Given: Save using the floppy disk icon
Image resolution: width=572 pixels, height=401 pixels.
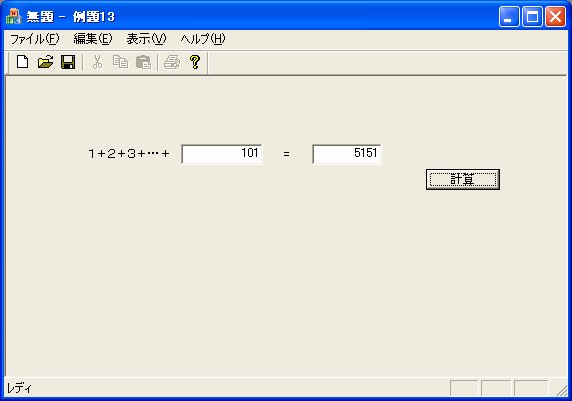Looking at the screenshot, I should click(68, 62).
